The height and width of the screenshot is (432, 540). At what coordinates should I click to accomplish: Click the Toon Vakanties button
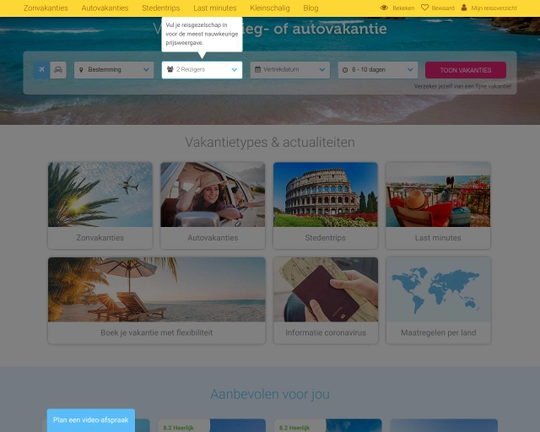[466, 70]
